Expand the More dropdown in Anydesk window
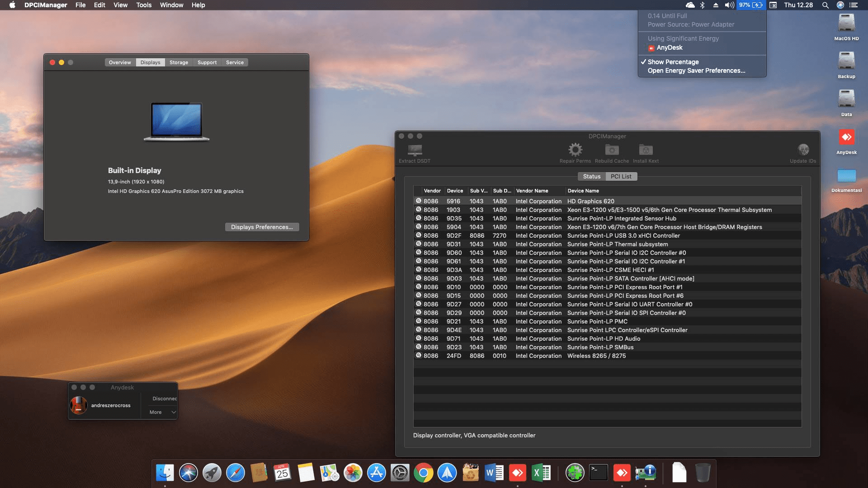868x488 pixels. [x=162, y=412]
